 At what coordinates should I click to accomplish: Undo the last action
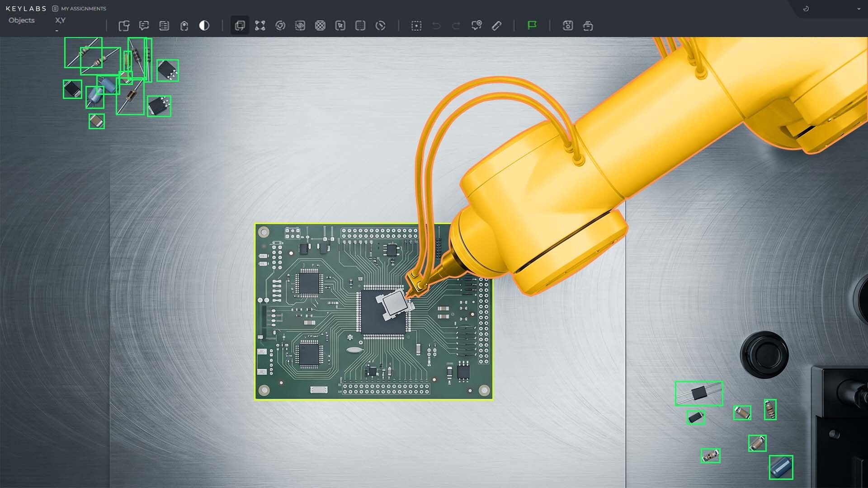[436, 26]
